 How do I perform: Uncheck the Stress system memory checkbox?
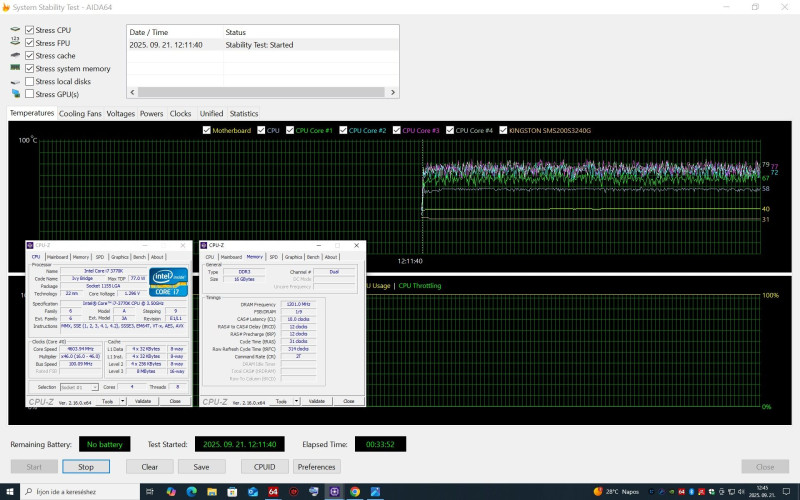pos(30,68)
